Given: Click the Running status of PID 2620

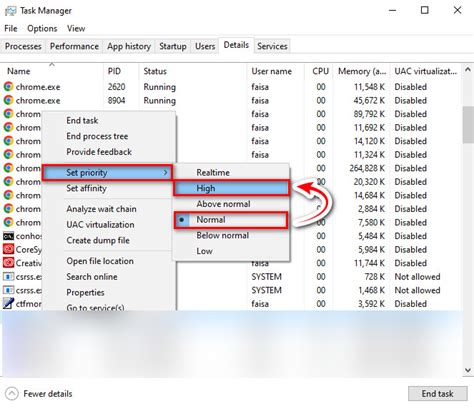Looking at the screenshot, I should (159, 87).
